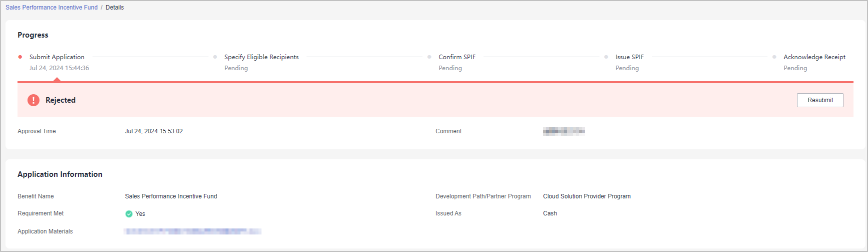Click the Issue SPIF step dot
The height and width of the screenshot is (252, 868).
(x=606, y=57)
